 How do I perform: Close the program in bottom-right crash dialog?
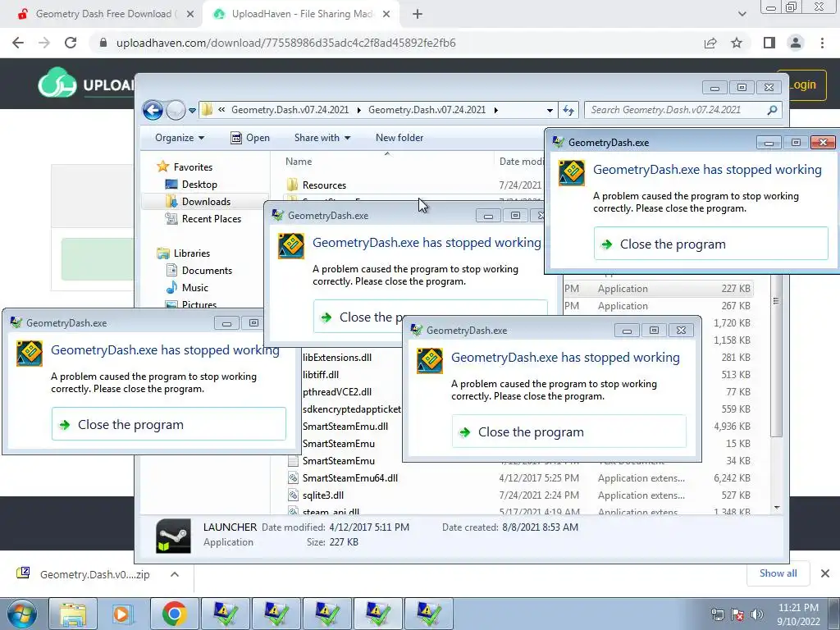click(569, 431)
